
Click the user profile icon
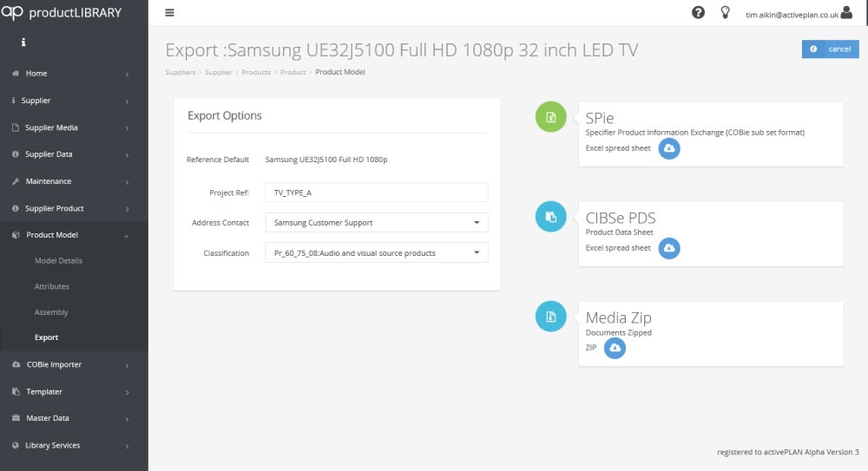point(846,13)
